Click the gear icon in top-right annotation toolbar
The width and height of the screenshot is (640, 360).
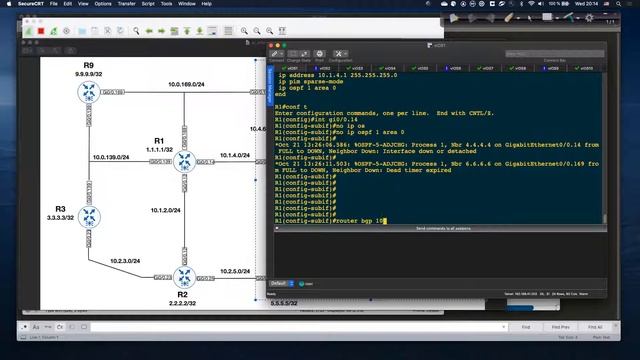[x=589, y=18]
